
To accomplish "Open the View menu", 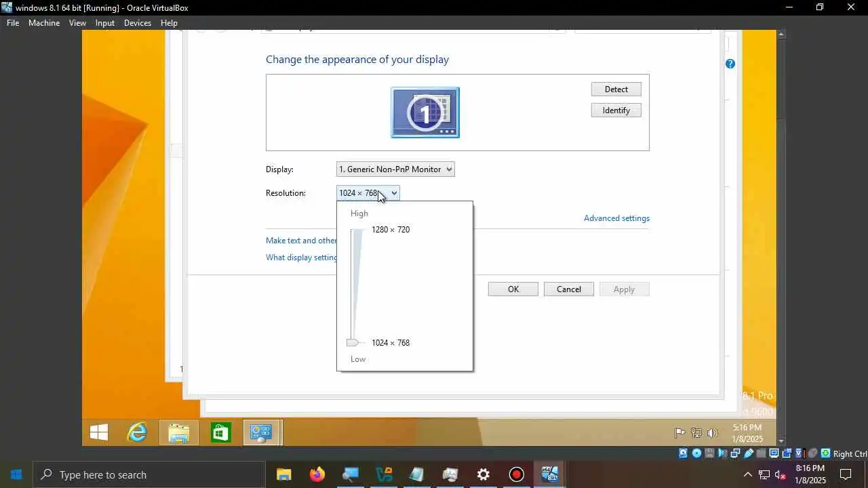I will click(x=77, y=22).
